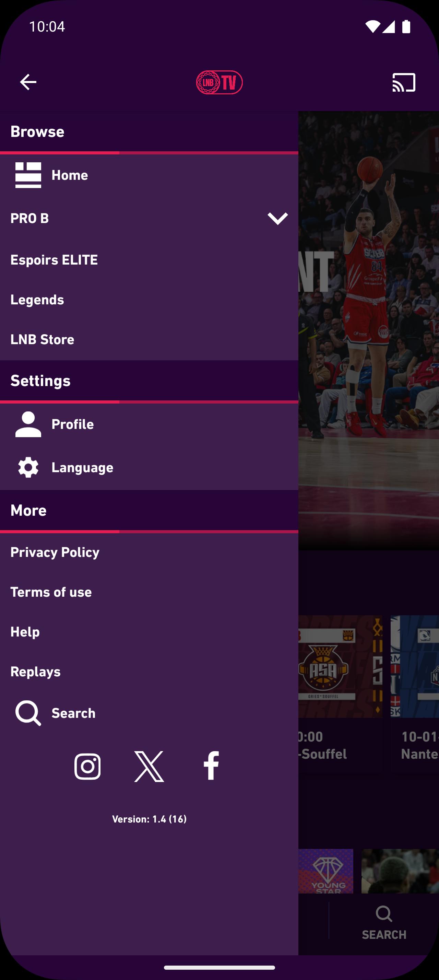
Task: Select the Replays menu item
Action: click(149, 672)
